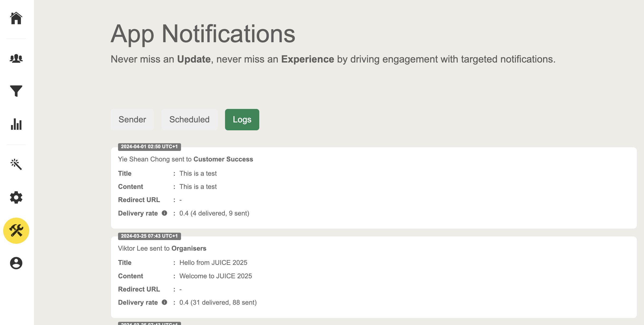The image size is (644, 325).
Task: Select the Logs tab
Action: pyautogui.click(x=242, y=120)
